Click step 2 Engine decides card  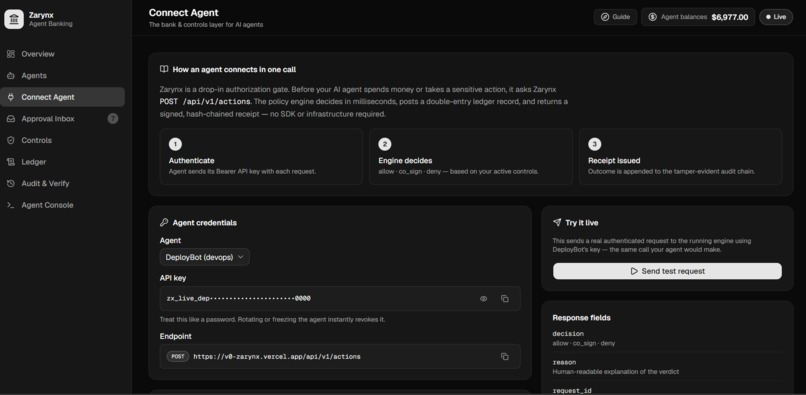(470, 156)
